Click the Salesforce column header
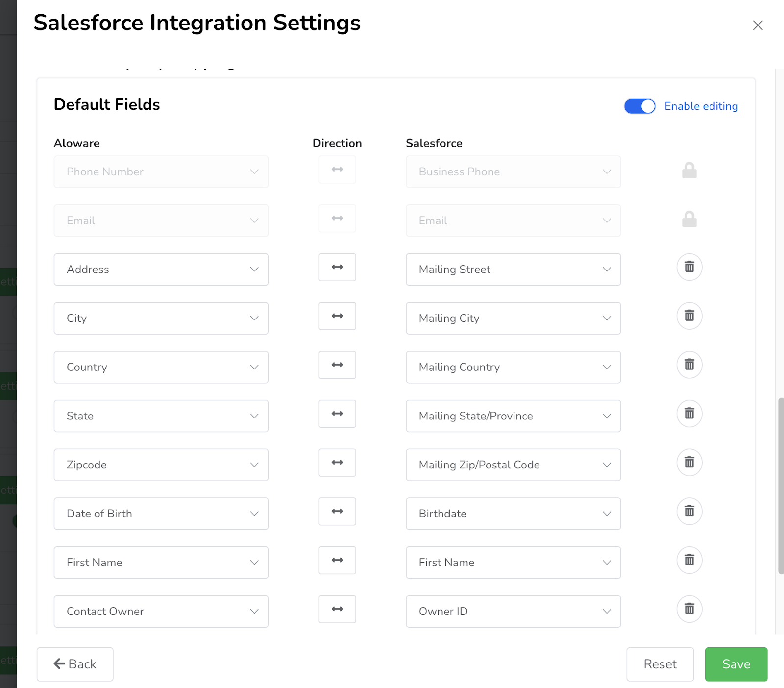The width and height of the screenshot is (784, 688). pos(434,143)
